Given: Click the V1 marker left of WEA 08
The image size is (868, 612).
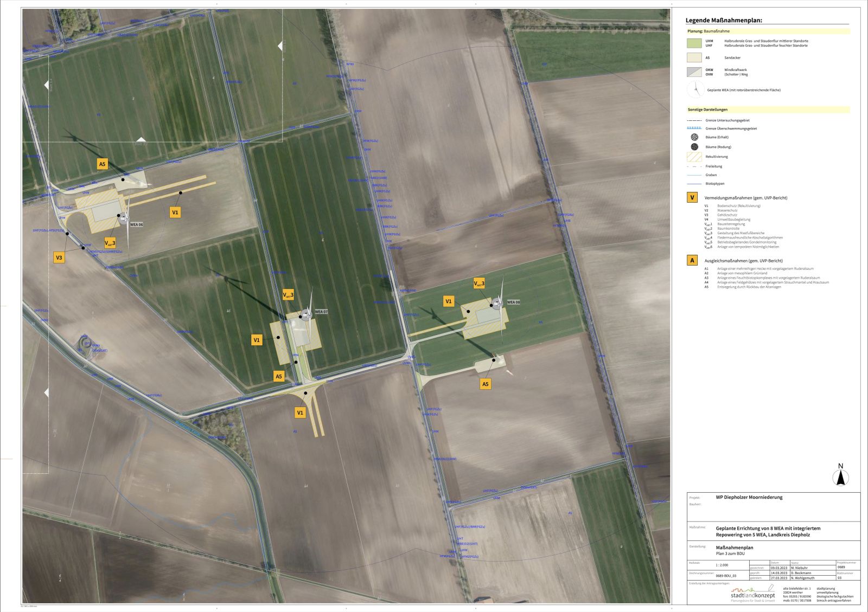Looking at the screenshot, I should 448,301.
